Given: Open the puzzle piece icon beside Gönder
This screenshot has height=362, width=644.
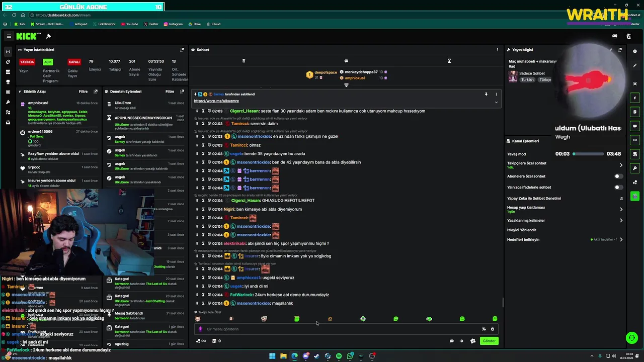Looking at the screenshot, I should pos(473,341).
